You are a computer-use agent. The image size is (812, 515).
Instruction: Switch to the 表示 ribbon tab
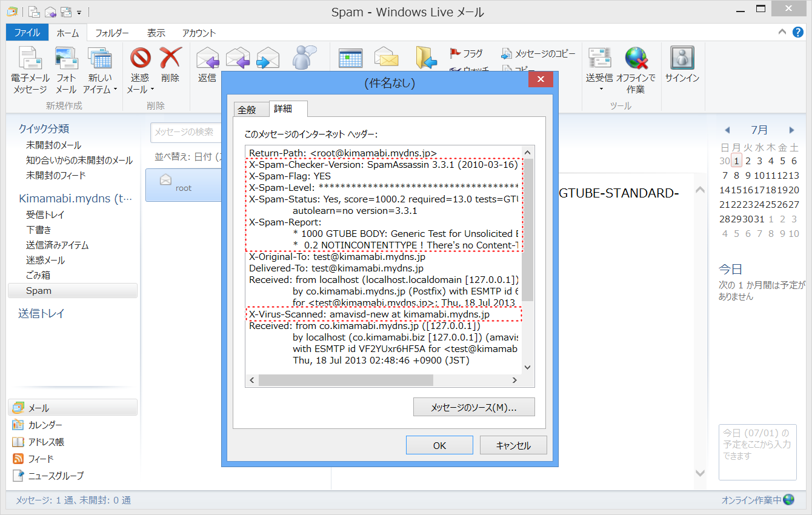pos(156,33)
